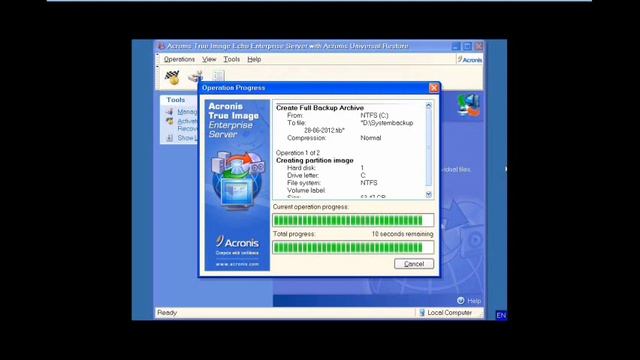Open the Tools menu
This screenshot has width=640, height=360.
[231, 59]
